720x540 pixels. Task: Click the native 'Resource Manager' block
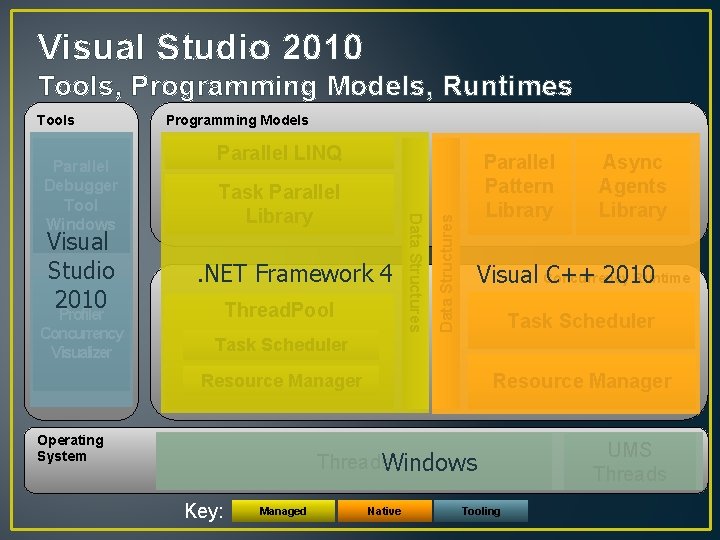582,381
